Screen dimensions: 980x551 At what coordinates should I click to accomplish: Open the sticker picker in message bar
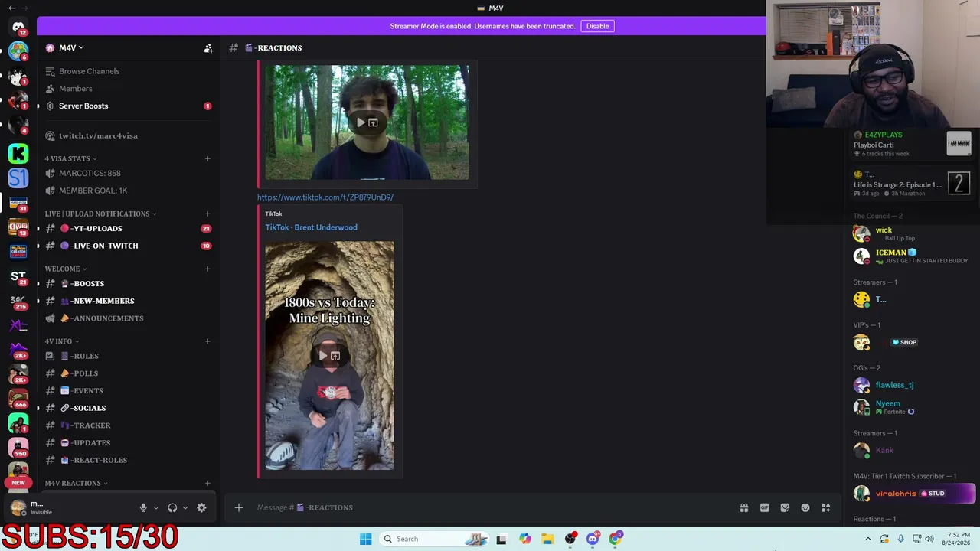785,507
